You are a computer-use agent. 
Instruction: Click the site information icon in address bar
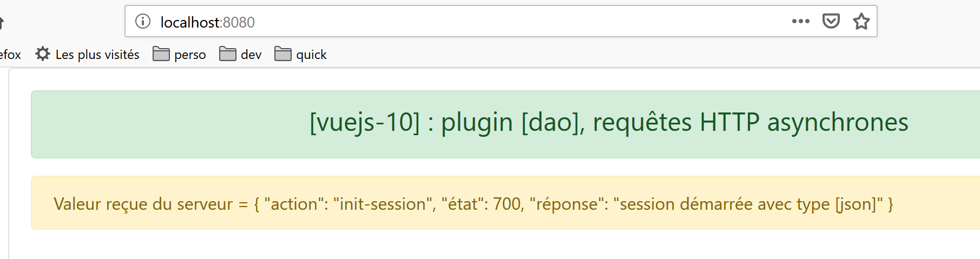(143, 22)
